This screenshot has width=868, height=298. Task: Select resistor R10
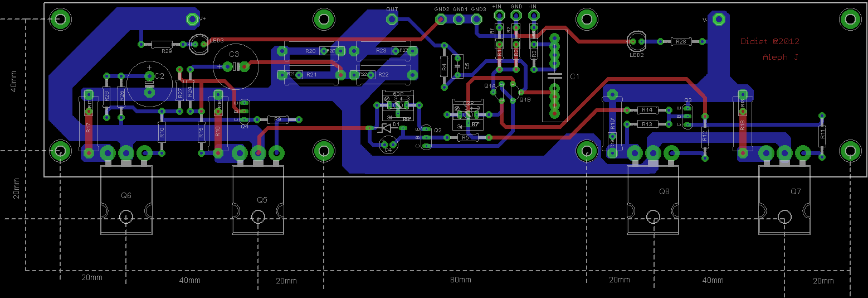tap(162, 132)
